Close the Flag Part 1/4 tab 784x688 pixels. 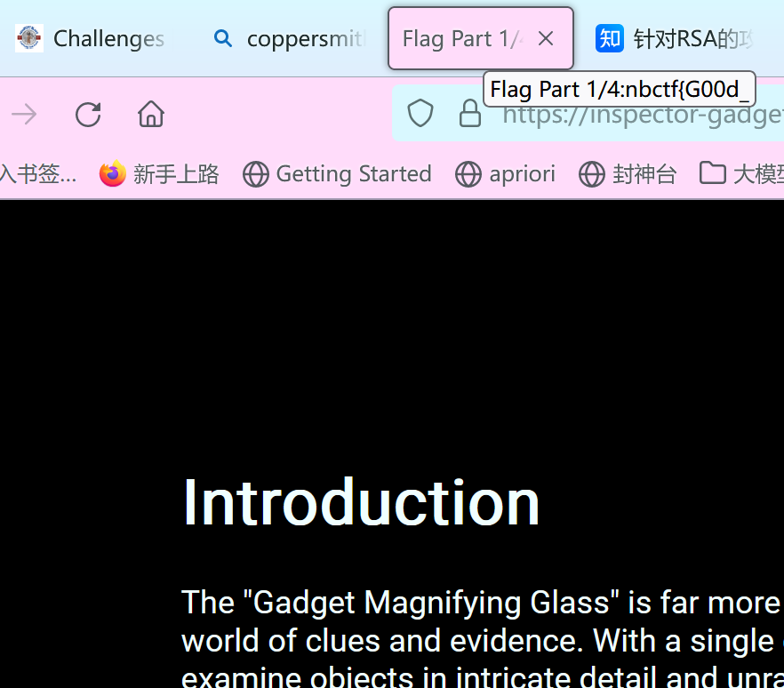coord(546,38)
